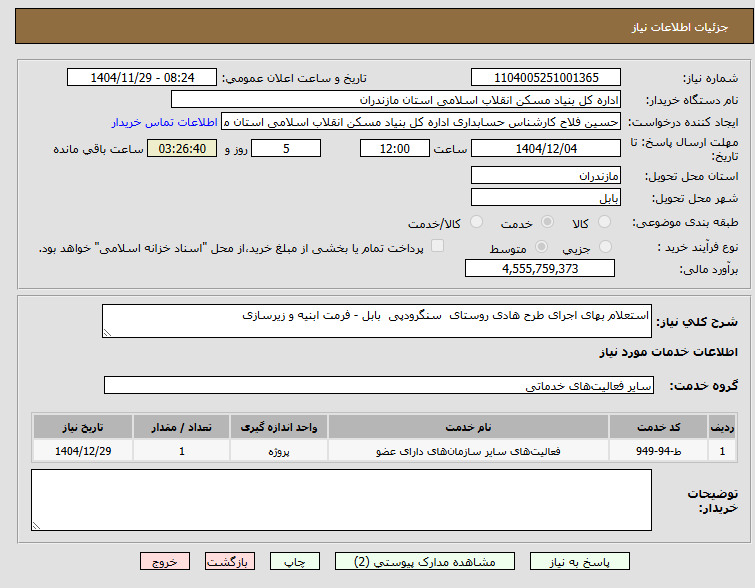Click the توضیحات خریدار empty textarea
This screenshot has width=755, height=588.
(x=341, y=500)
